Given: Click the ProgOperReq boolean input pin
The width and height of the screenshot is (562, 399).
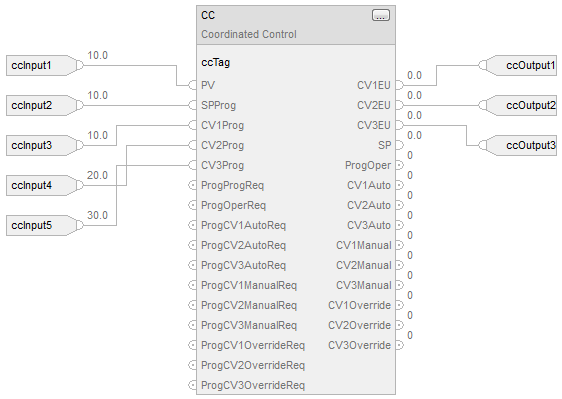Looking at the screenshot, I should 192,205.
